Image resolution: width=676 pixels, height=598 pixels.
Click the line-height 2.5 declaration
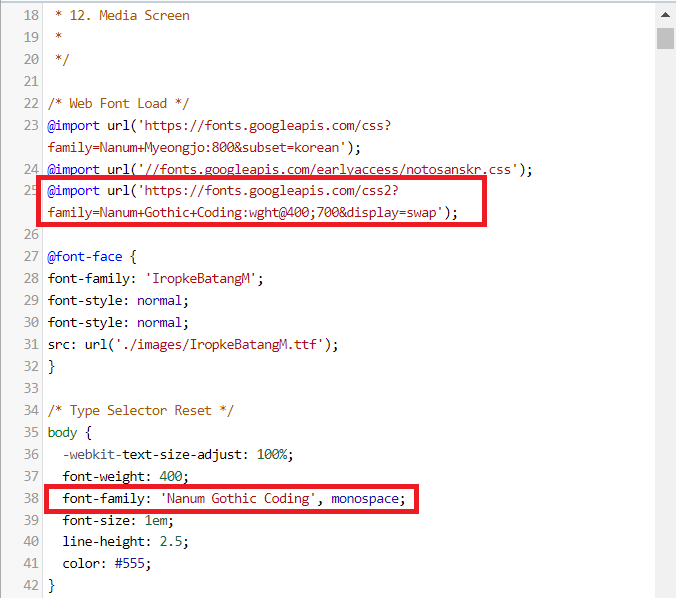125,542
